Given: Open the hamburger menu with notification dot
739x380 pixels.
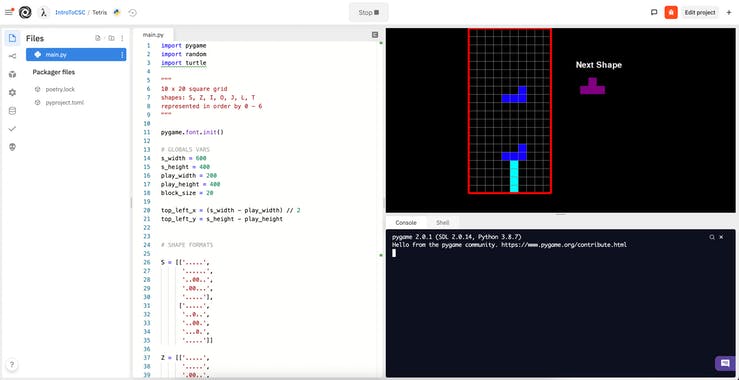Looking at the screenshot, I should 9,12.
